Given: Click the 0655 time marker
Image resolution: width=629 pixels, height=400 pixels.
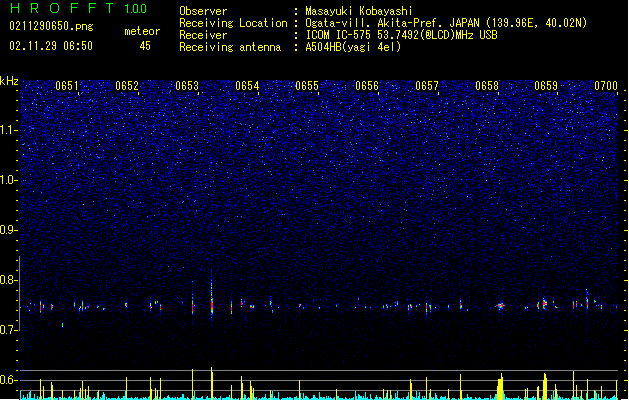Looking at the screenshot, I should pyautogui.click(x=307, y=86).
